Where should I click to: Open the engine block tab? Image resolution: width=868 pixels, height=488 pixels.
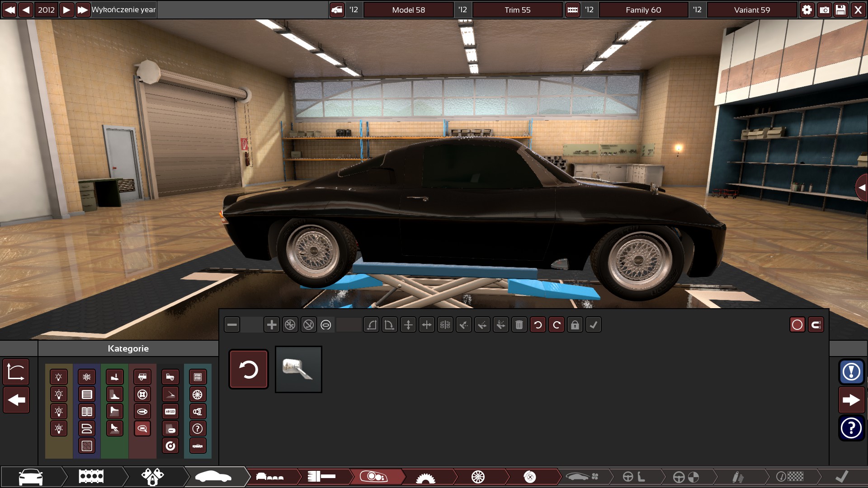coord(91,477)
